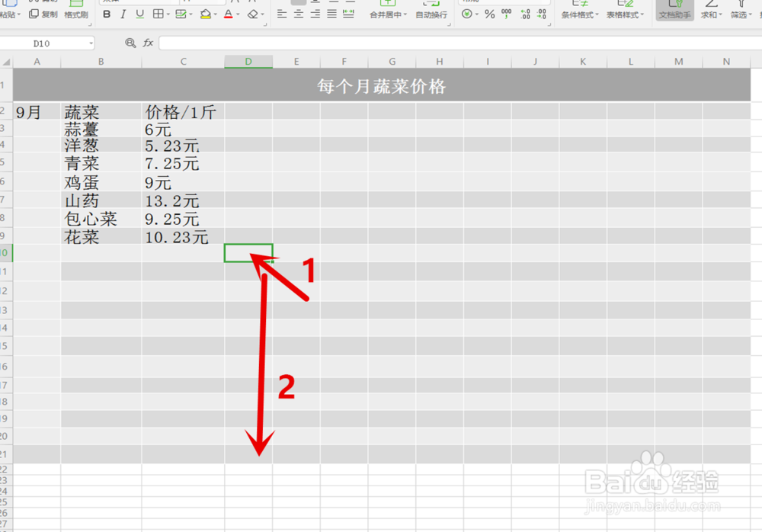Select price cell 9.25元
Viewport: 762px width, 532px height.
point(183,218)
